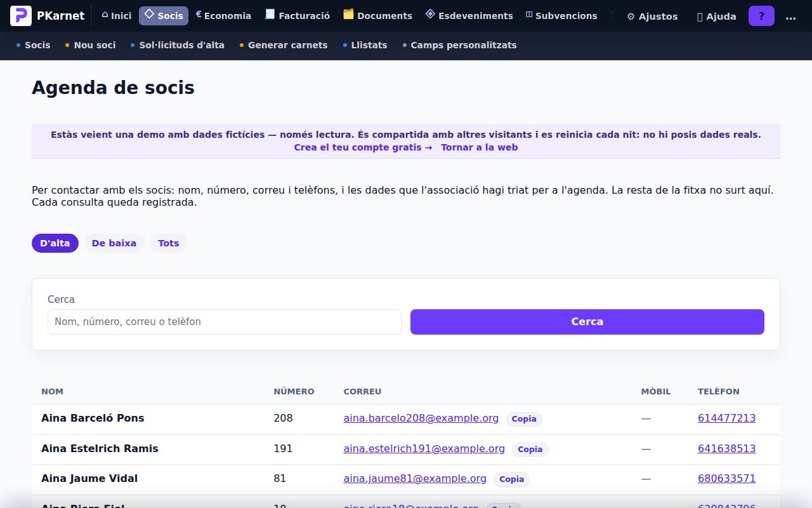The image size is (812, 508).
Task: Copy Aina Barceló Pons's email with Copia
Action: [x=524, y=418]
